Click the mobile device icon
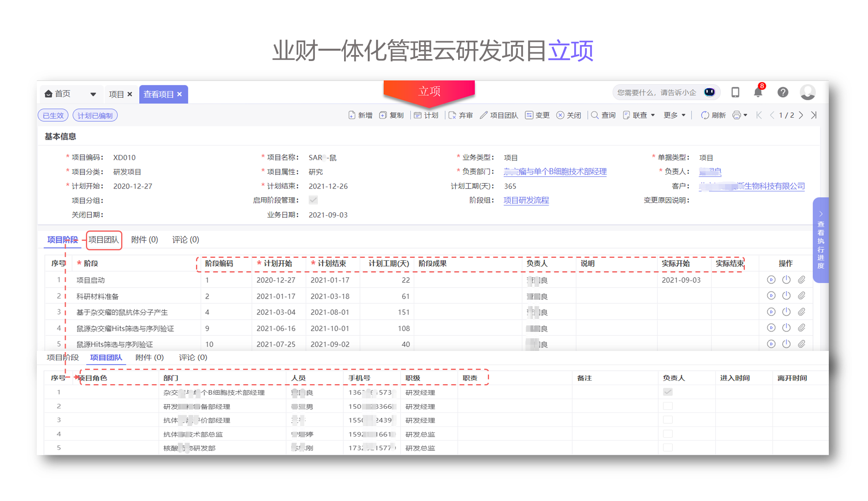The width and height of the screenshot is (868, 501). pos(735,92)
